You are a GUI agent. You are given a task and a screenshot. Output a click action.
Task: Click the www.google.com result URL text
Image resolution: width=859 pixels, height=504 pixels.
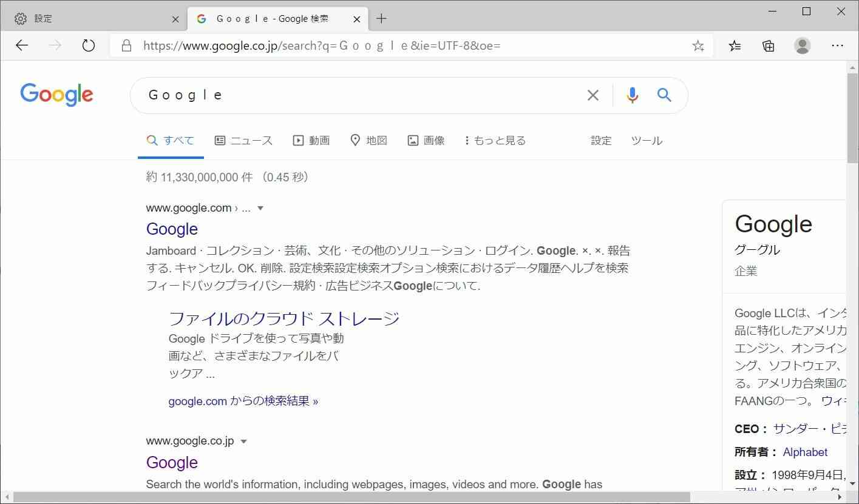(x=189, y=208)
